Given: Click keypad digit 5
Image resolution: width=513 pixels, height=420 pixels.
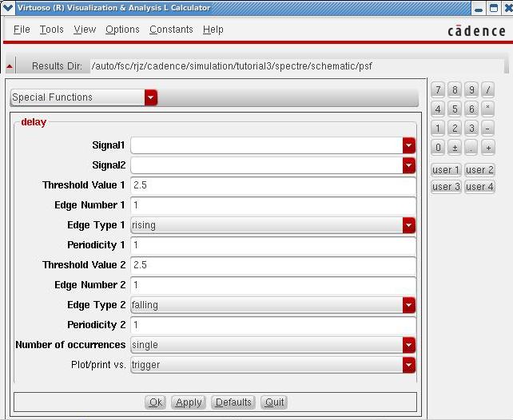Looking at the screenshot, I should (x=455, y=109).
